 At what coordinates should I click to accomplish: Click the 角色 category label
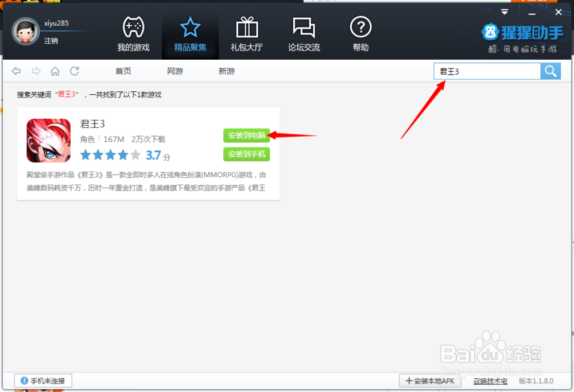(87, 139)
